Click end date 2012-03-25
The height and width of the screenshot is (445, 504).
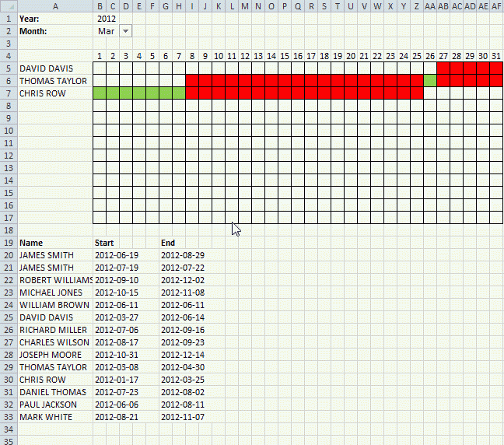[x=183, y=380]
